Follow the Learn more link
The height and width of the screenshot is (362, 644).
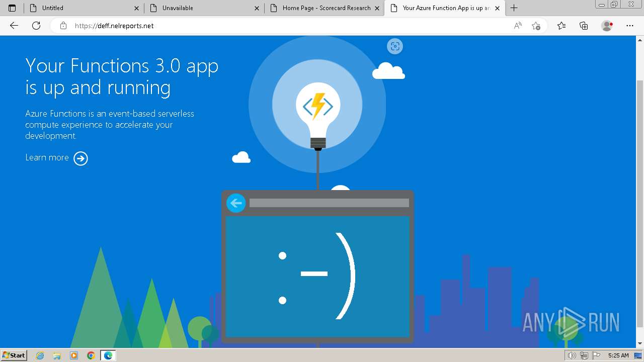click(47, 157)
